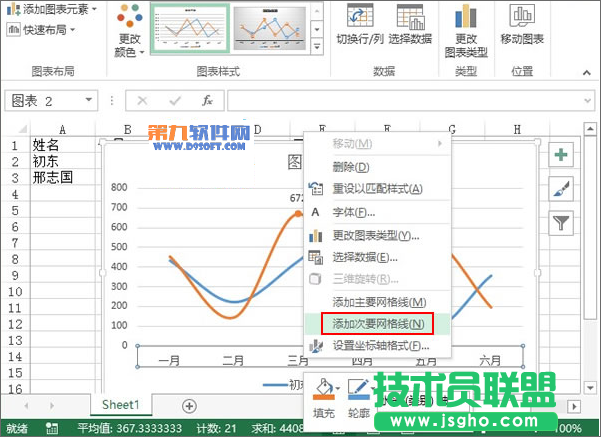
Task: Click the Chart Elements plus button
Action: (x=561, y=155)
